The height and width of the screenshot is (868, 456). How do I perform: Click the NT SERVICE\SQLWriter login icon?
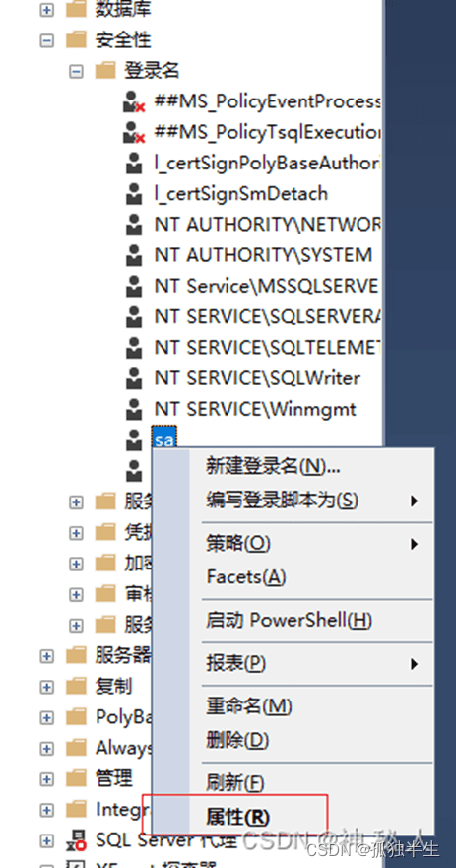[134, 378]
